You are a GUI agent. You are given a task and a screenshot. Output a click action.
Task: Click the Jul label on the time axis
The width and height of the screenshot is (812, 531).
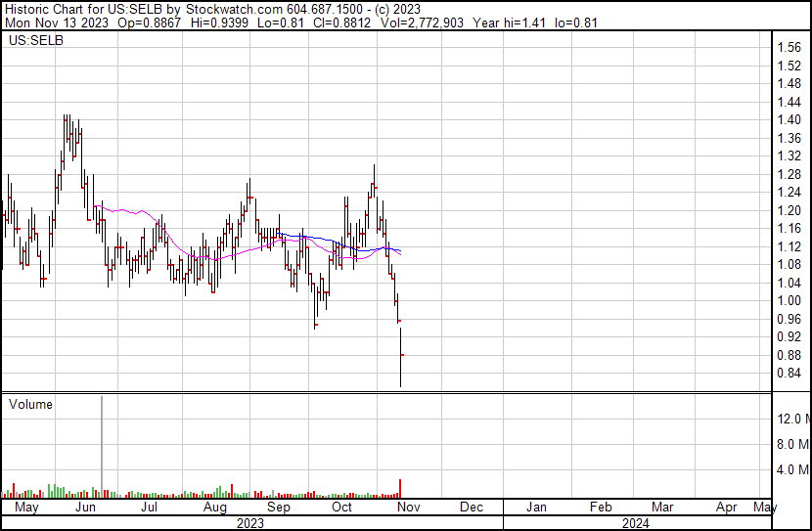click(x=150, y=508)
